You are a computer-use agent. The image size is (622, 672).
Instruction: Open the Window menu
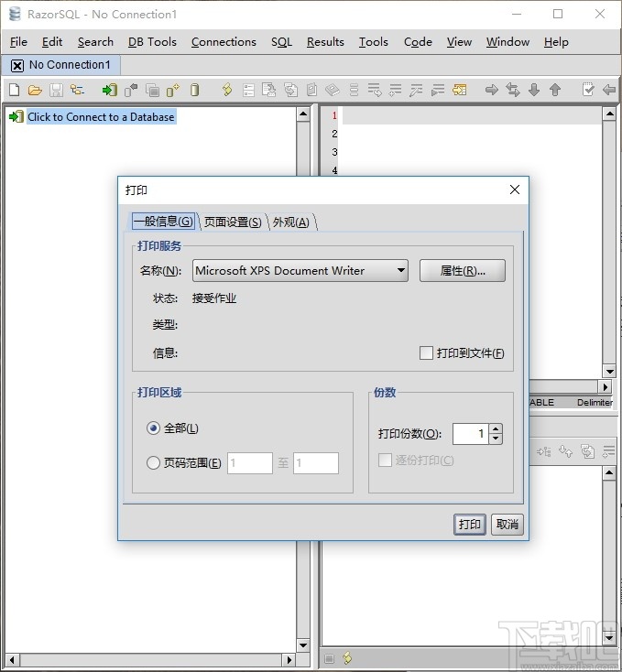(x=508, y=42)
